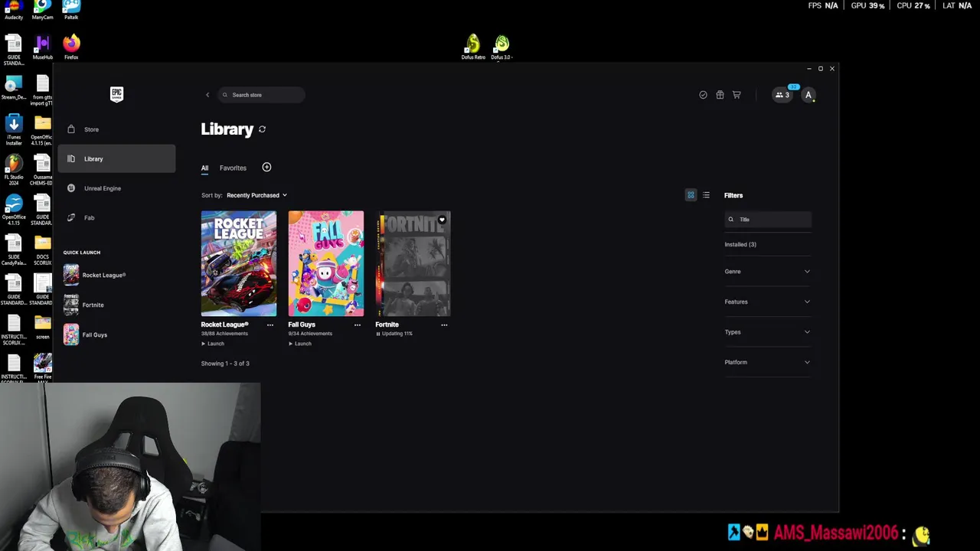Switch to grid view layout
Screen dimensions: 980x551
(691, 195)
